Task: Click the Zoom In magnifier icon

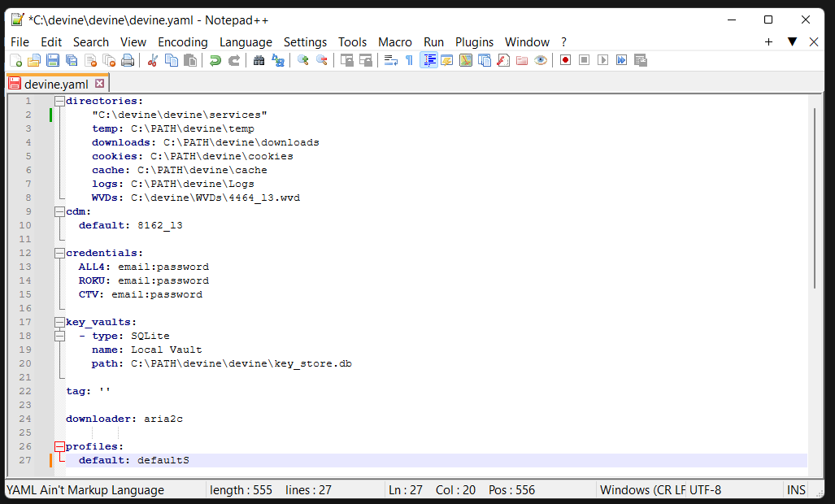Action: pyautogui.click(x=303, y=60)
